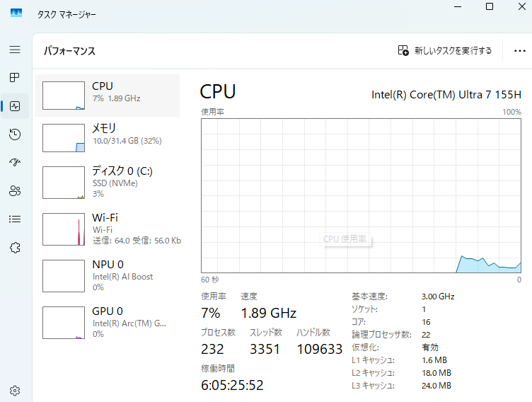Maximize the Task Manager window
The height and width of the screenshot is (402, 532).
[490, 6]
